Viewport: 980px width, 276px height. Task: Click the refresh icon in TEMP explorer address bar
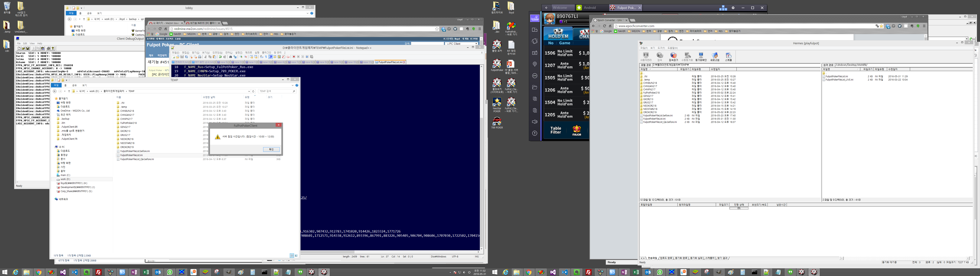[253, 91]
